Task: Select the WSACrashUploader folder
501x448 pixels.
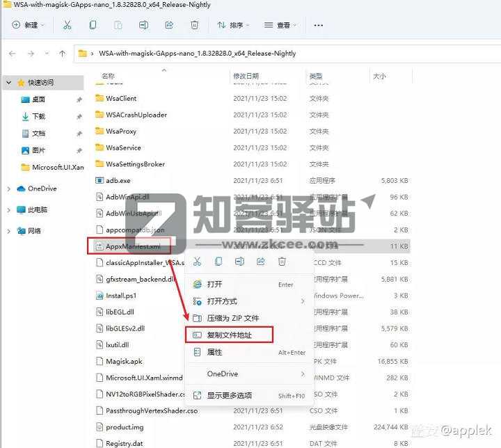Action: pos(136,115)
